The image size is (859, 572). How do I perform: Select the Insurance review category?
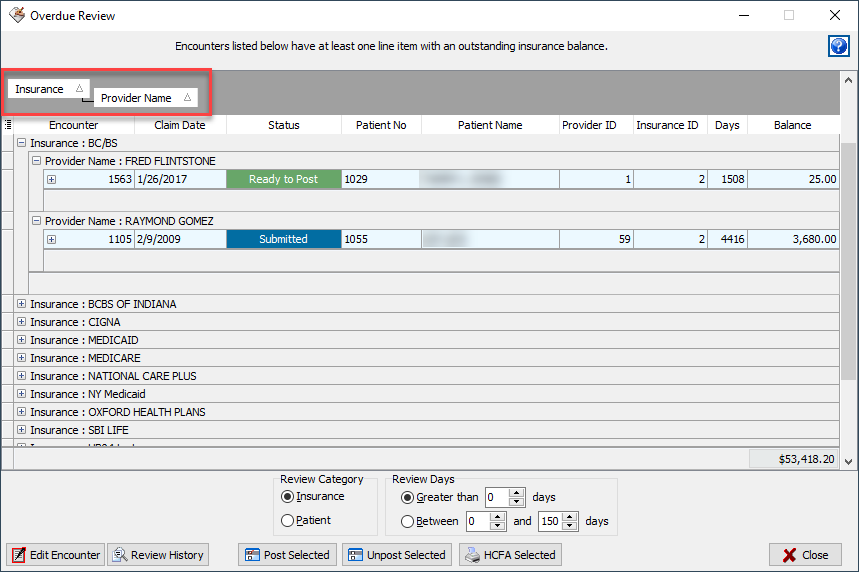point(288,497)
